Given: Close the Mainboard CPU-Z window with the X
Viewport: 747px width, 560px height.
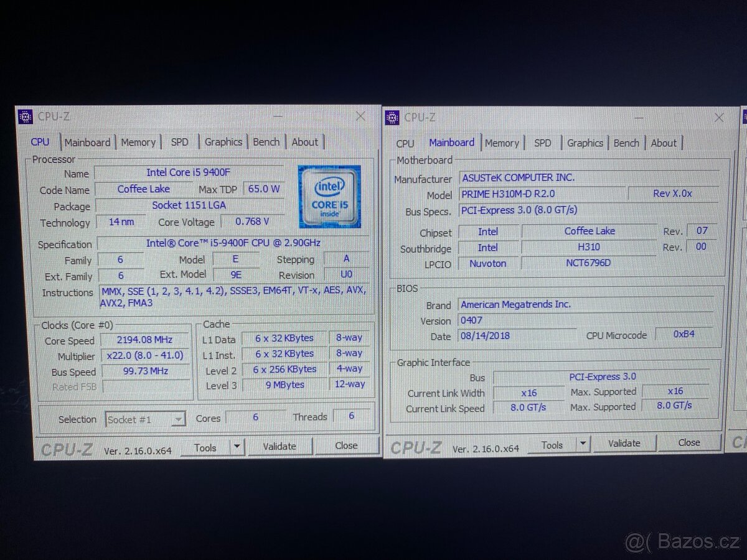Looking at the screenshot, I should point(719,117).
